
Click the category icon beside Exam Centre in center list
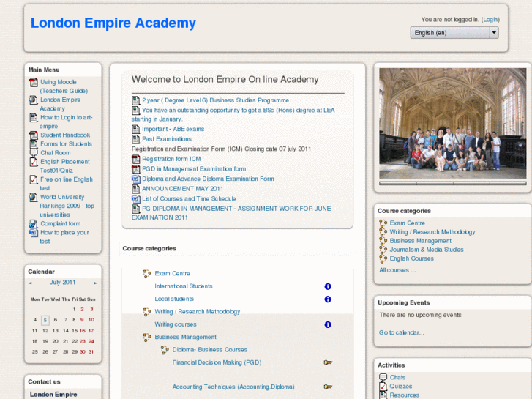pos(147,274)
